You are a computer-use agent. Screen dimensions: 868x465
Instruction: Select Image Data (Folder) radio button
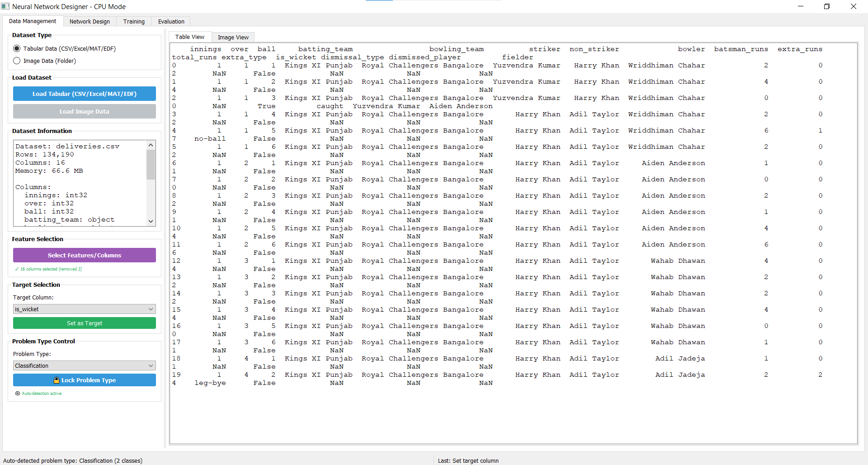(x=17, y=61)
